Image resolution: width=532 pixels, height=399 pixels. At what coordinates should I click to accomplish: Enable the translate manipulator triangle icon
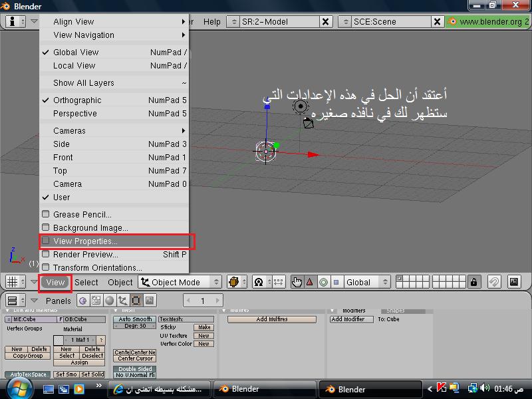(x=310, y=282)
